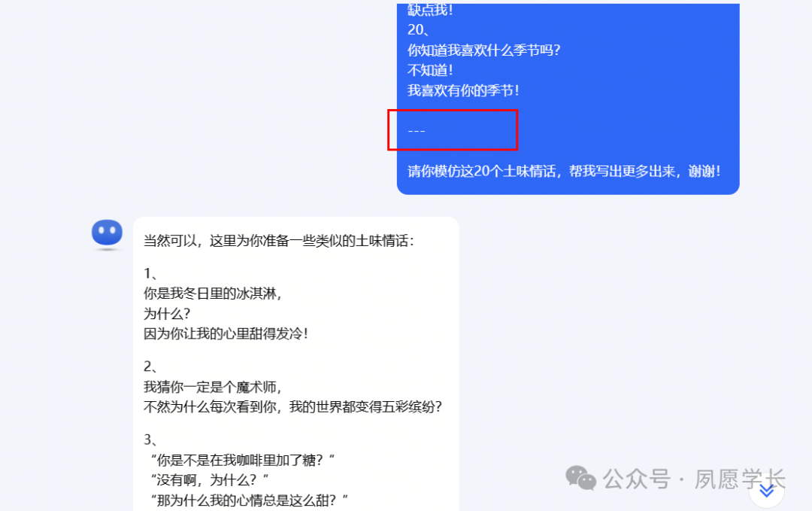Click the line '为什么?' under item 1

coord(167,314)
